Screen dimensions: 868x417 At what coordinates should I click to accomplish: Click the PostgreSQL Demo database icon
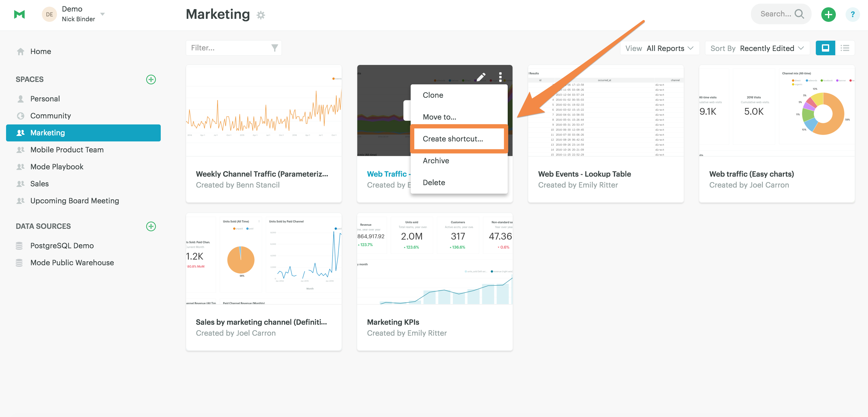(x=19, y=246)
